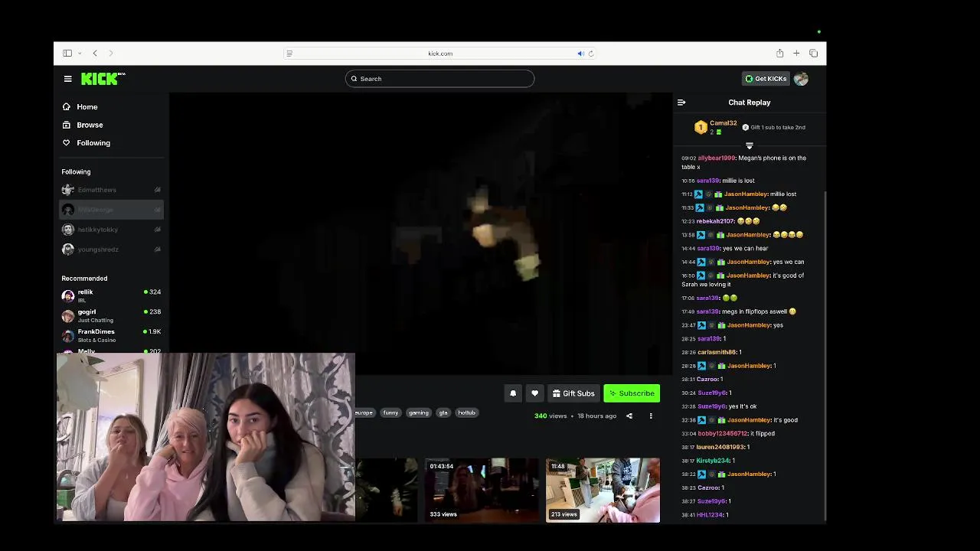The image size is (980, 551).
Task: Open the 11:48 video thumbnail
Action: click(x=603, y=490)
